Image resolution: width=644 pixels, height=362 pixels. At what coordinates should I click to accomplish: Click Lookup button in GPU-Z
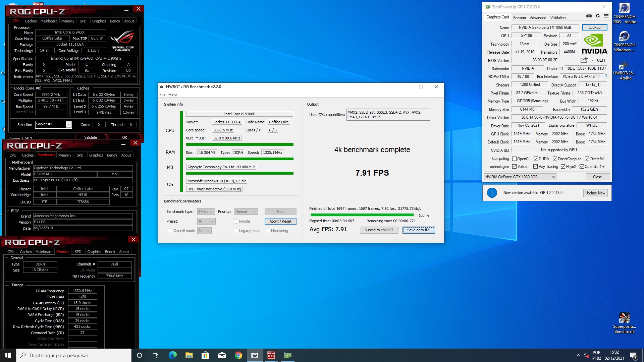tap(594, 27)
